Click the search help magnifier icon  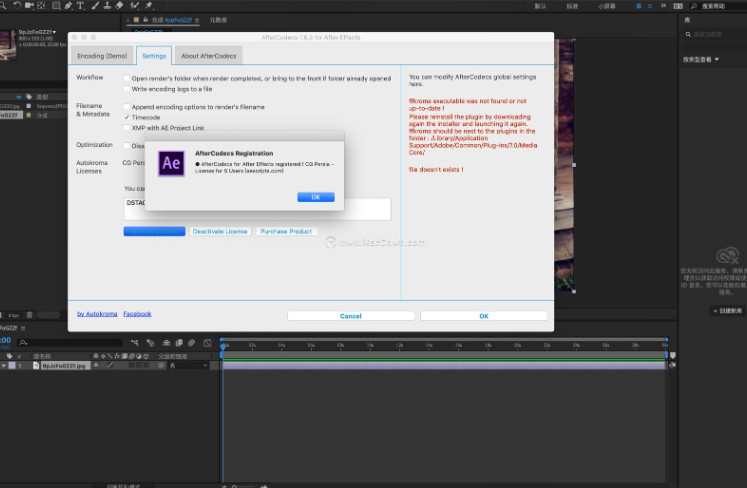tap(694, 6)
